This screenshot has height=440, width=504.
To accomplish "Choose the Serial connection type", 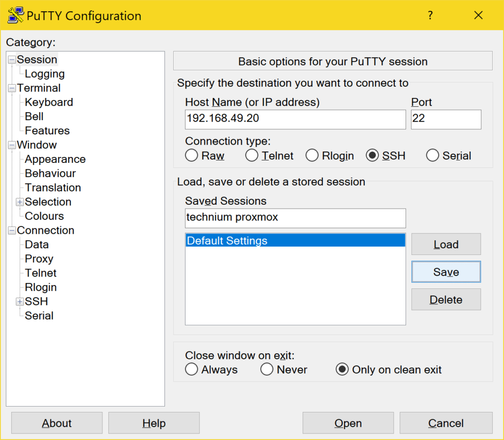I will click(433, 155).
